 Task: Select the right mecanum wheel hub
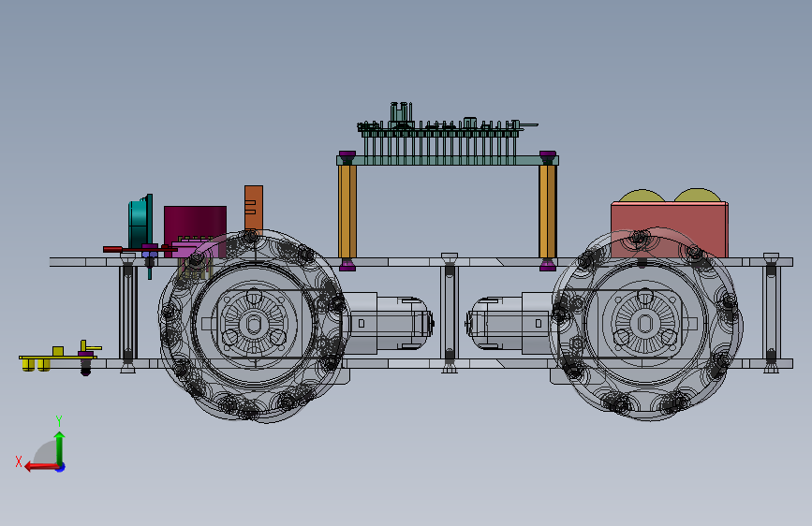click(x=644, y=324)
